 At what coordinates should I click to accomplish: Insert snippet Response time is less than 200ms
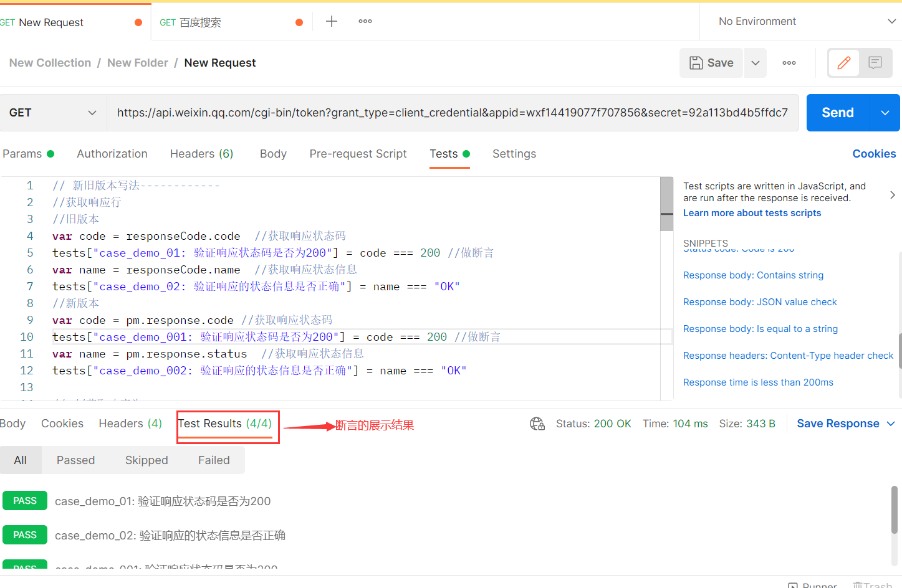pyautogui.click(x=758, y=382)
